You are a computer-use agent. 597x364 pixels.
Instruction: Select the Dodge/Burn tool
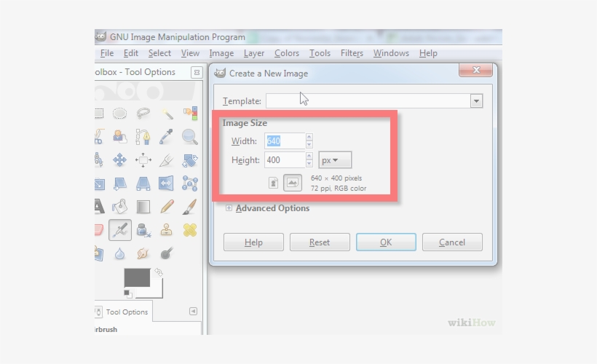coord(167,253)
